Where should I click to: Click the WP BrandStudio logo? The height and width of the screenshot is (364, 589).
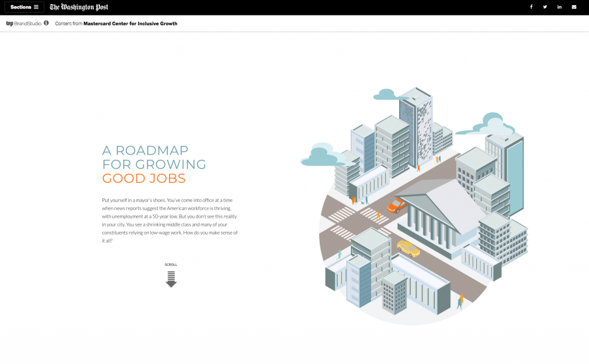(24, 24)
